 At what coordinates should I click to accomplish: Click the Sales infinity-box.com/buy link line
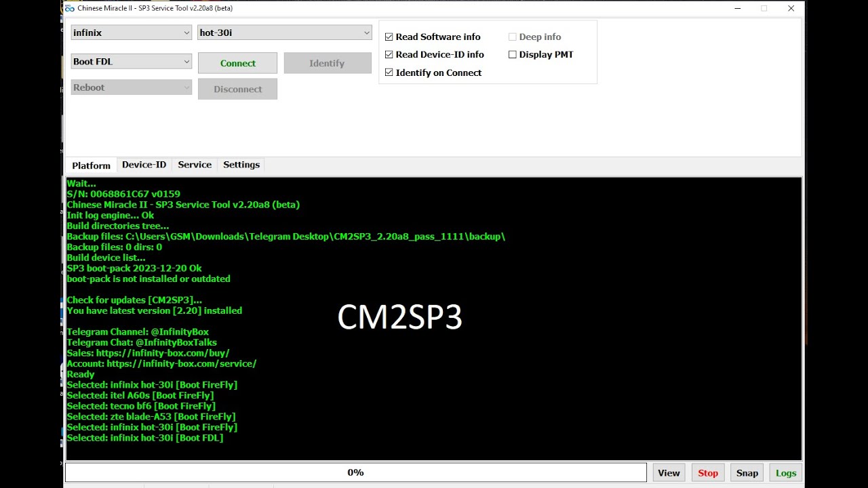[148, 353]
